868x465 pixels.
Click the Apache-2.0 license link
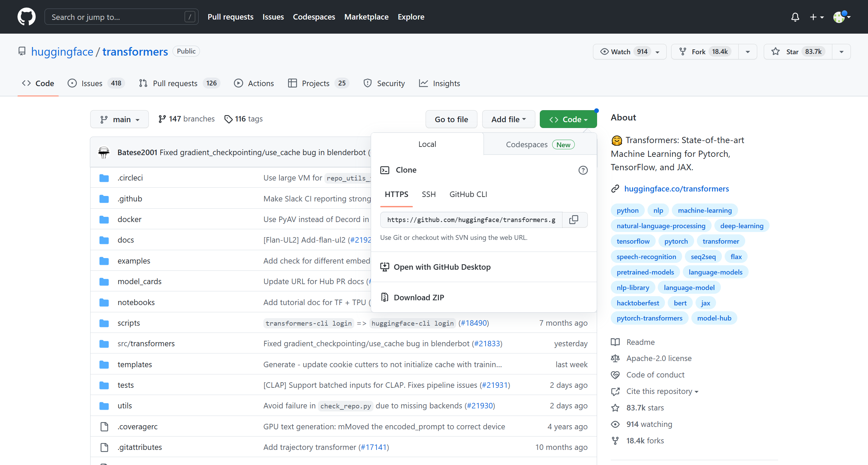click(x=659, y=358)
